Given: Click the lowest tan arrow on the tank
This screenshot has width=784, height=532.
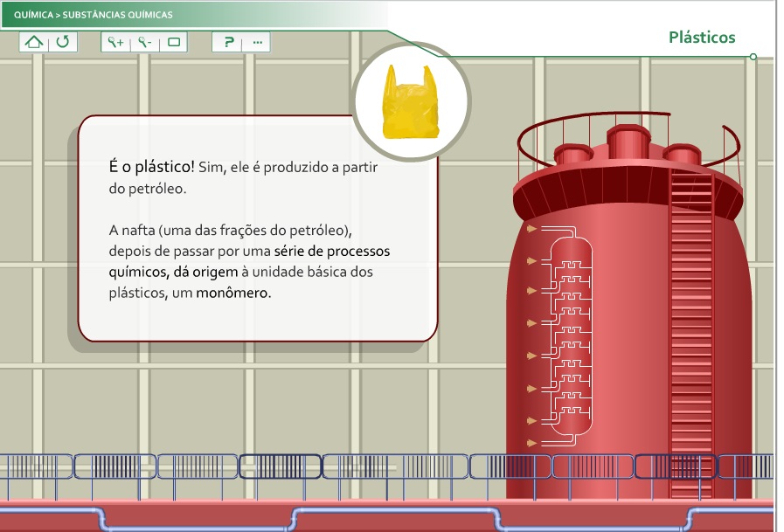Looking at the screenshot, I should 531,444.
